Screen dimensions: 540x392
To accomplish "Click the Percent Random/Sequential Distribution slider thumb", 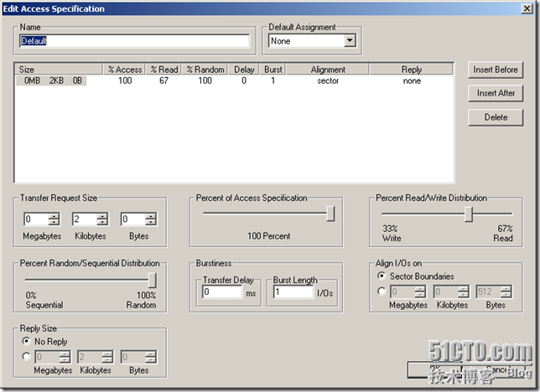I will (153, 280).
